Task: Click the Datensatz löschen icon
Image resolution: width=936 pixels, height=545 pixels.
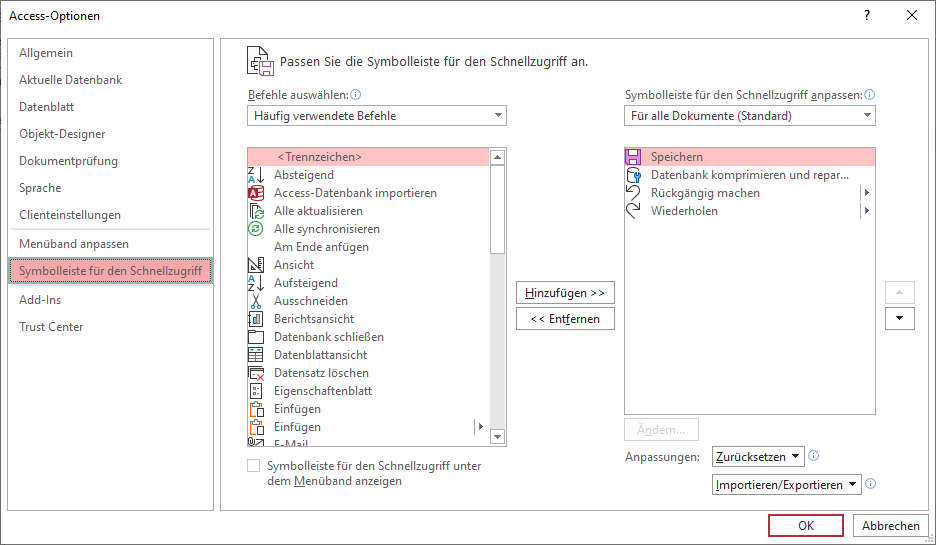Action: point(255,372)
